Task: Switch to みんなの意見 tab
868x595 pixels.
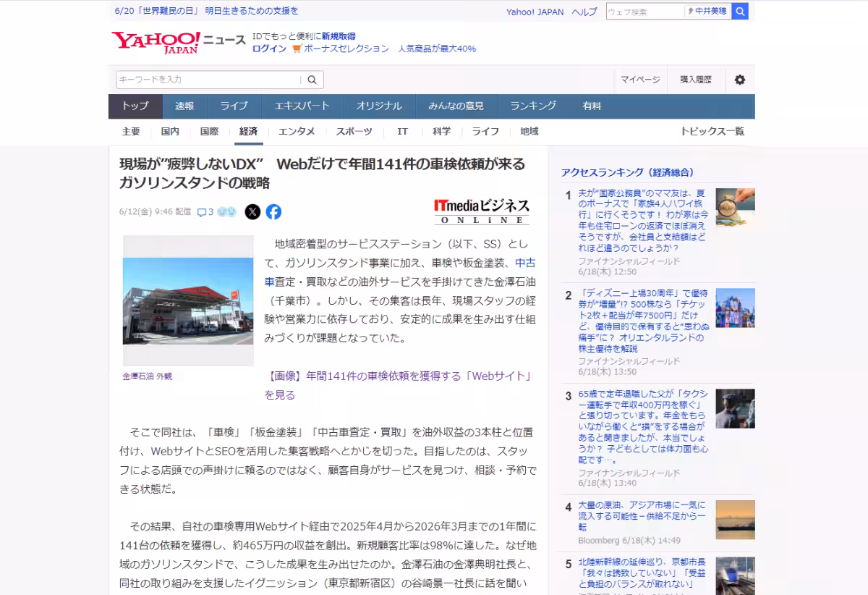Action: pyautogui.click(x=456, y=106)
